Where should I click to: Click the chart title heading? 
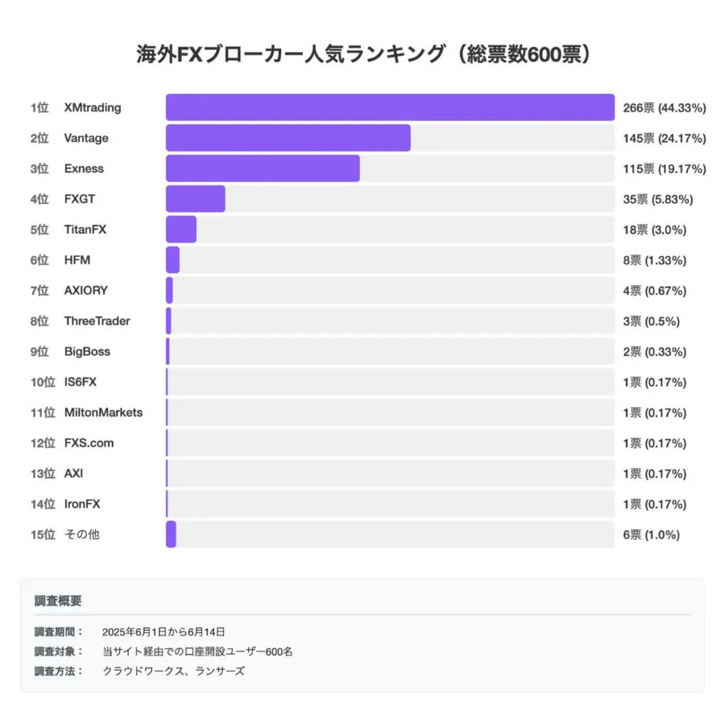point(363,55)
